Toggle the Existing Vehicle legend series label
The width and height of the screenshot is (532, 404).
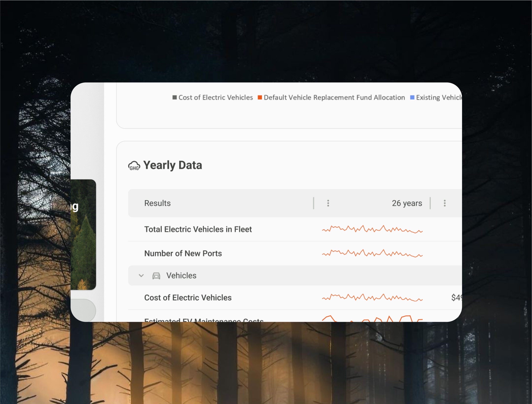439,97
